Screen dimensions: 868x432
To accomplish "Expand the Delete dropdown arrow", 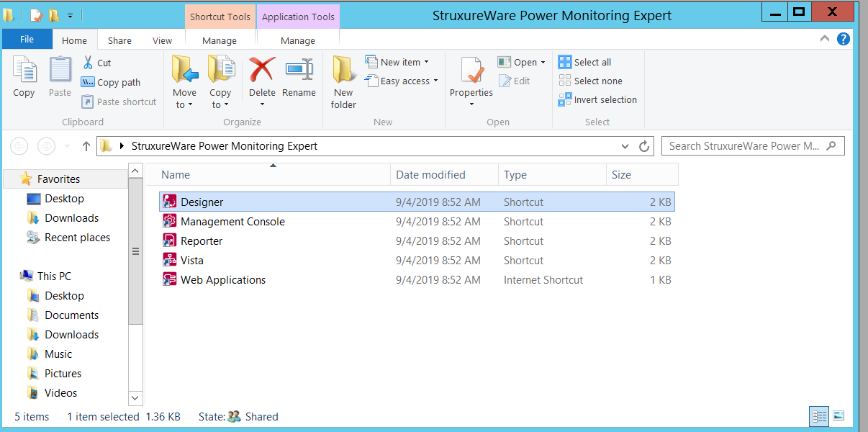I will pyautogui.click(x=262, y=104).
